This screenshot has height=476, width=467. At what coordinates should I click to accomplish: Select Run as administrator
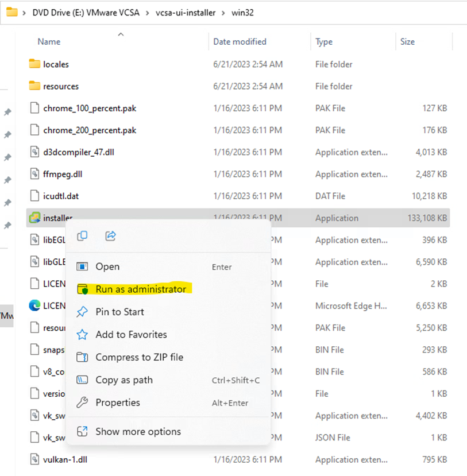pyautogui.click(x=141, y=289)
